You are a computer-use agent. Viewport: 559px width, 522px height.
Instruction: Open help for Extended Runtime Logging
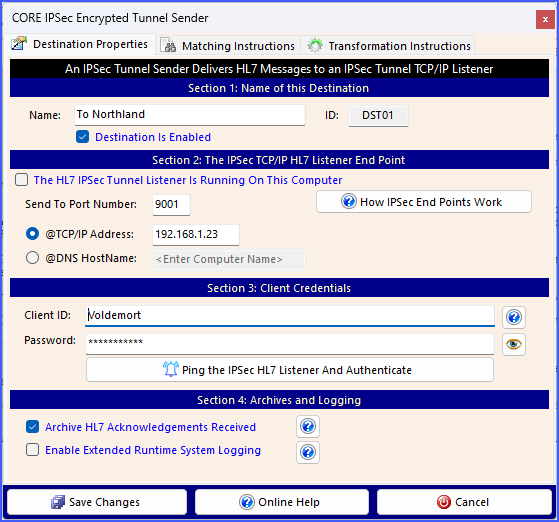pos(308,452)
